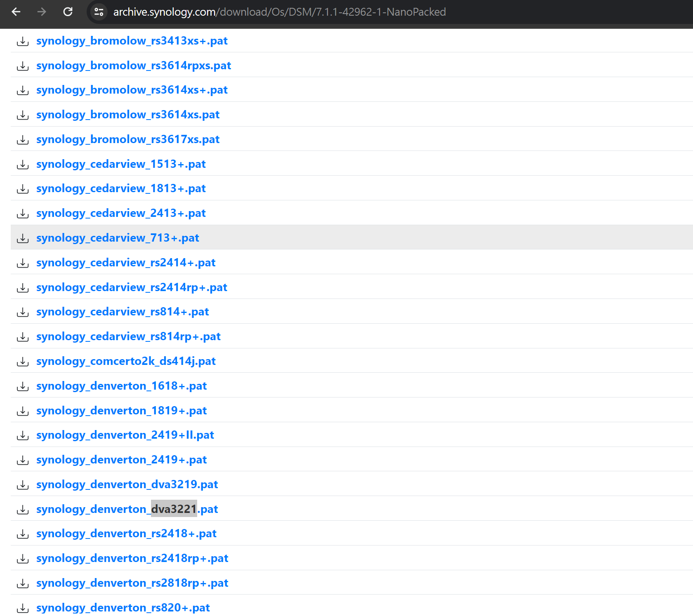Viewport: 693px width, 616px height.
Task: Open synology_cedarview_rs2414rp+.pat link
Action: pos(132,287)
